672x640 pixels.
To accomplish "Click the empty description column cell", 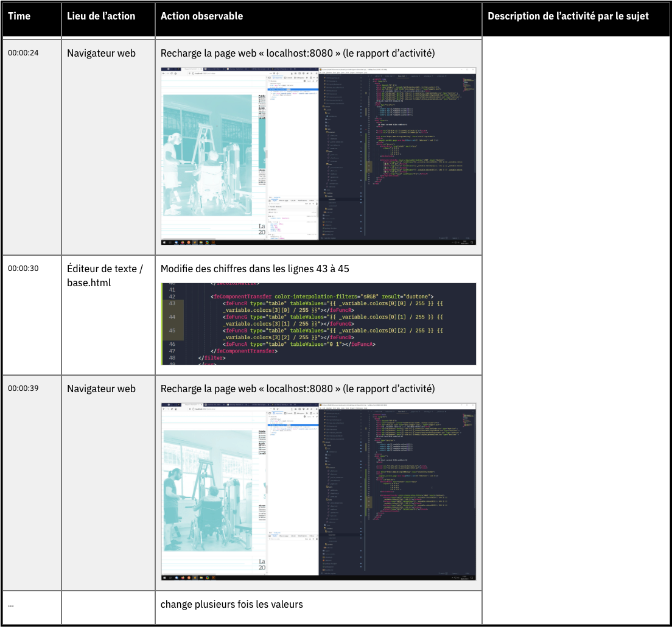I will [576, 329].
